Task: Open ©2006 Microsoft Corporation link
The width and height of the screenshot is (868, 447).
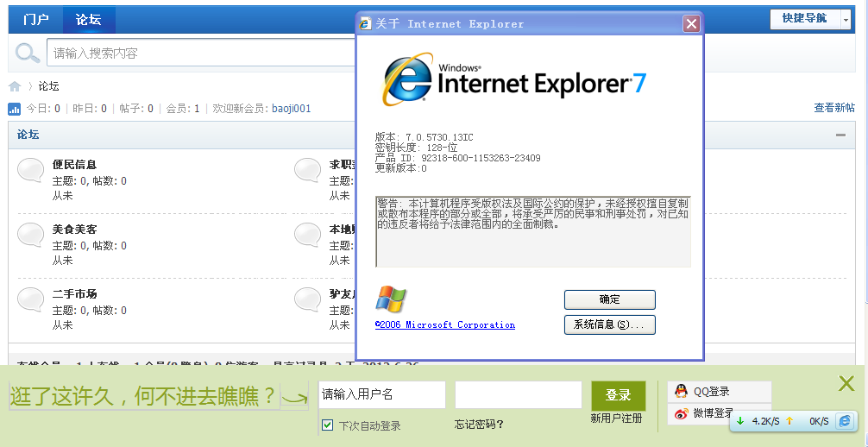Action: pos(445,325)
